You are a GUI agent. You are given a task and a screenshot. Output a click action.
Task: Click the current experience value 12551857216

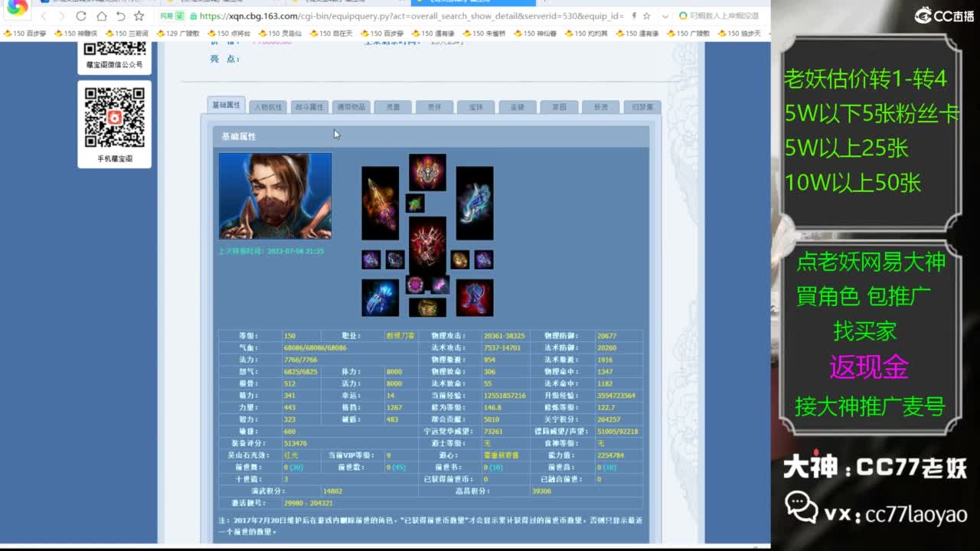(505, 396)
